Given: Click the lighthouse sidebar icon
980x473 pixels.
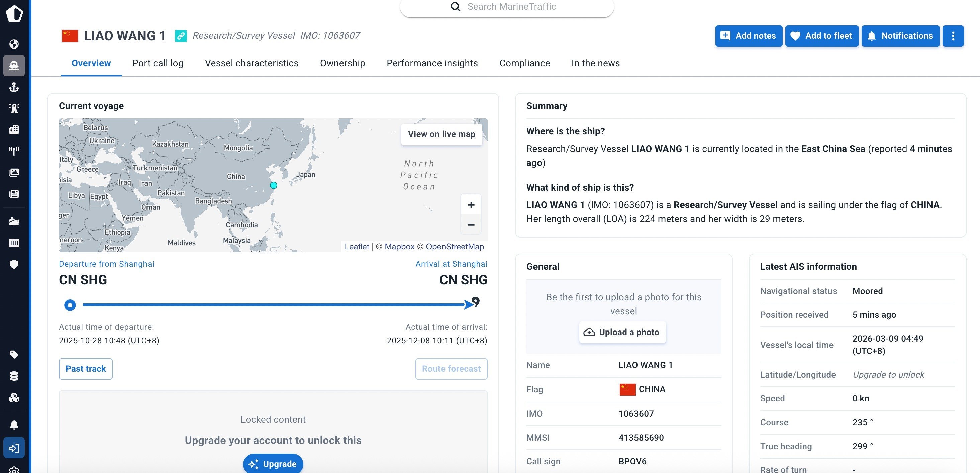Looking at the screenshot, I should [x=14, y=108].
